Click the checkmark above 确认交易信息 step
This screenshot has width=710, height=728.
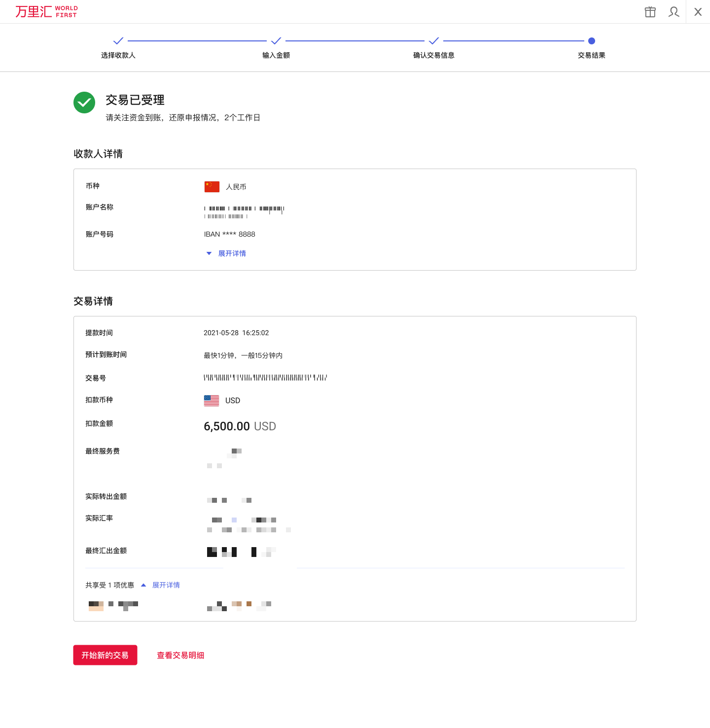[x=433, y=41]
